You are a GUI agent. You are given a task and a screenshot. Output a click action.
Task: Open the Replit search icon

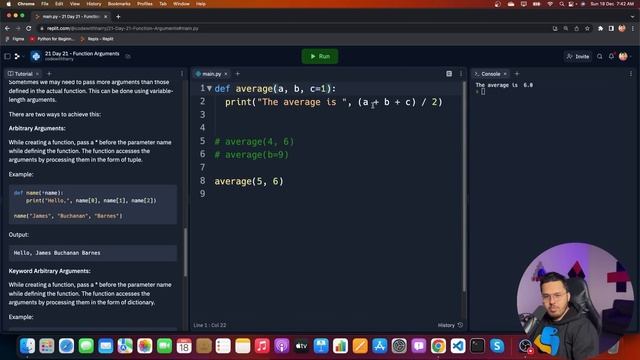[x=600, y=56]
